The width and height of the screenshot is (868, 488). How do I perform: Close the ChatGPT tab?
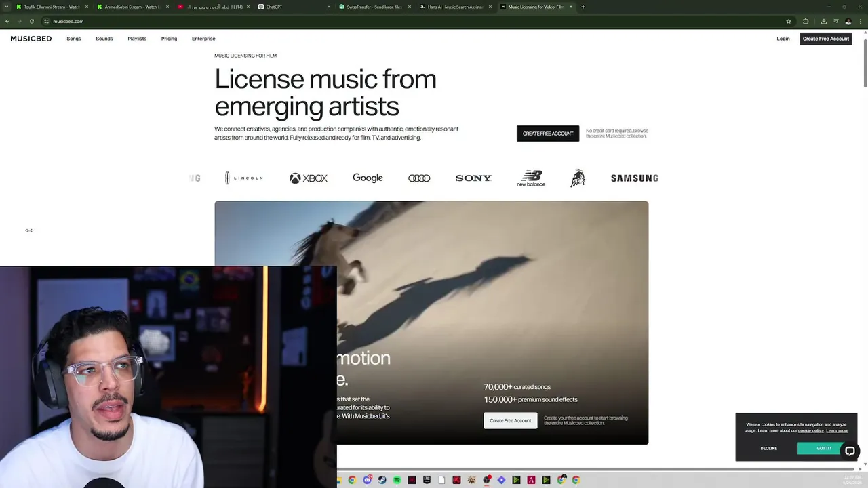[x=330, y=7]
